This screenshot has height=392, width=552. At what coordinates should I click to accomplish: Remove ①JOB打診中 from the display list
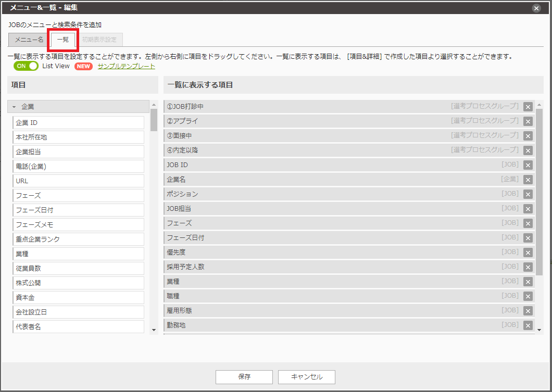[x=528, y=107]
